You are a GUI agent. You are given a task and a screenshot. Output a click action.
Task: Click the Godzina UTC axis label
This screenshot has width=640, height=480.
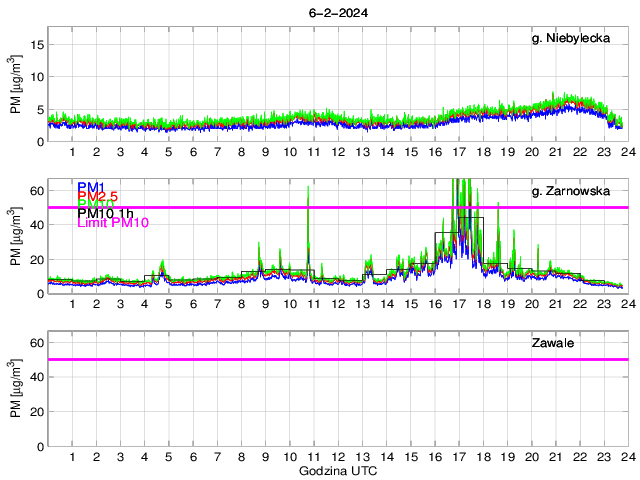337,470
